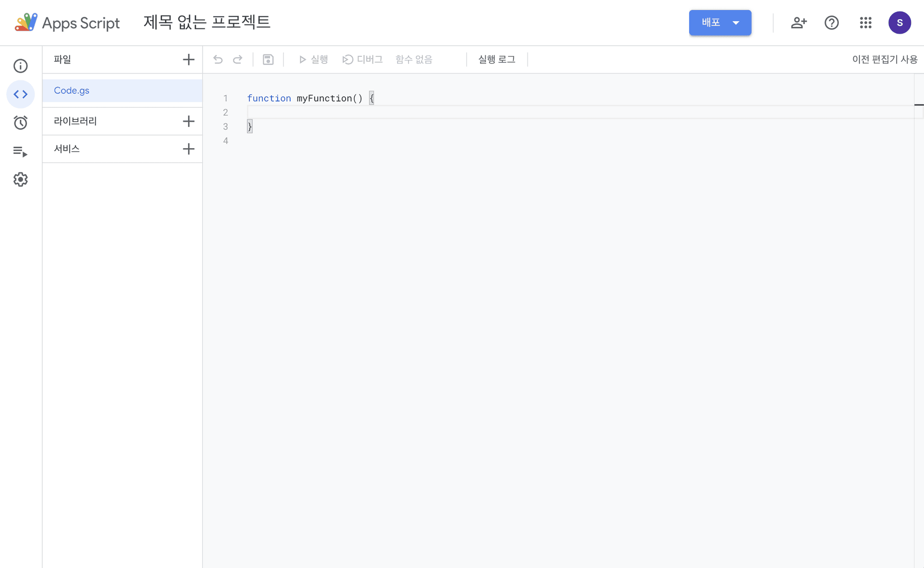Add a service with plus icon
This screenshot has height=568, width=924.
pos(189,149)
